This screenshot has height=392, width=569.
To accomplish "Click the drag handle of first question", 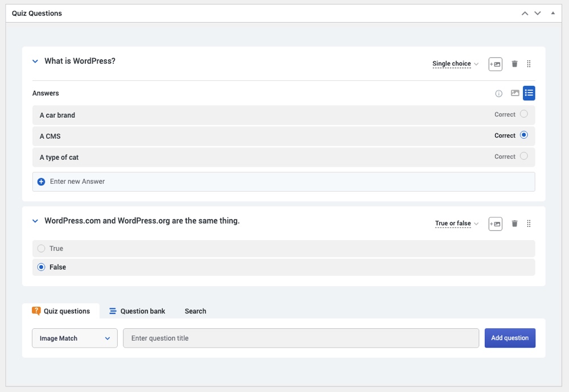I will pos(529,64).
